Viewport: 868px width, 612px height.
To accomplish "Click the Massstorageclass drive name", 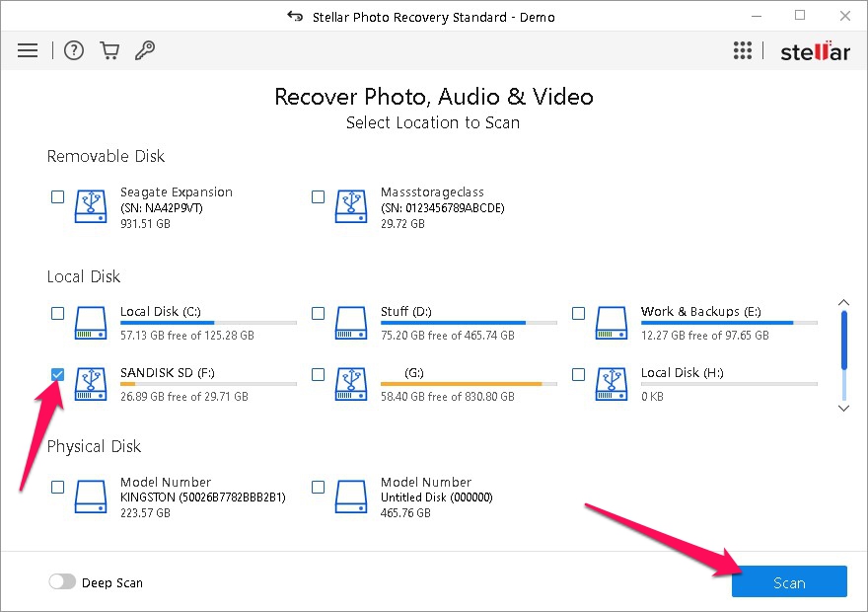I will [x=432, y=192].
